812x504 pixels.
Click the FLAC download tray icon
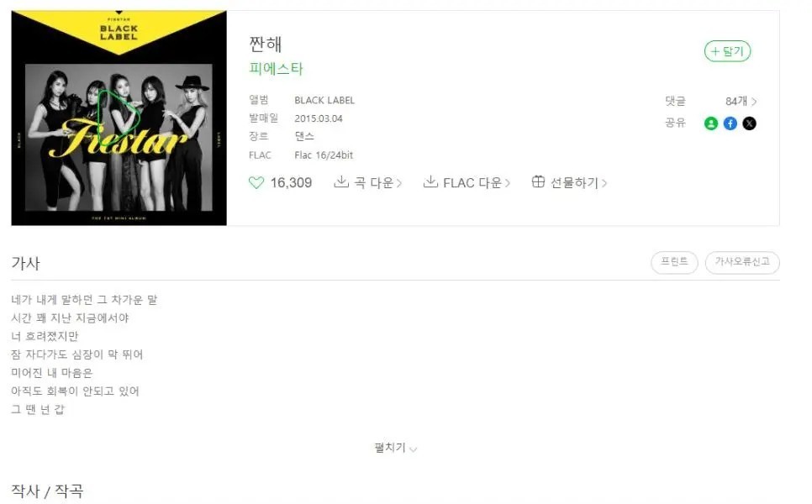tap(430, 181)
